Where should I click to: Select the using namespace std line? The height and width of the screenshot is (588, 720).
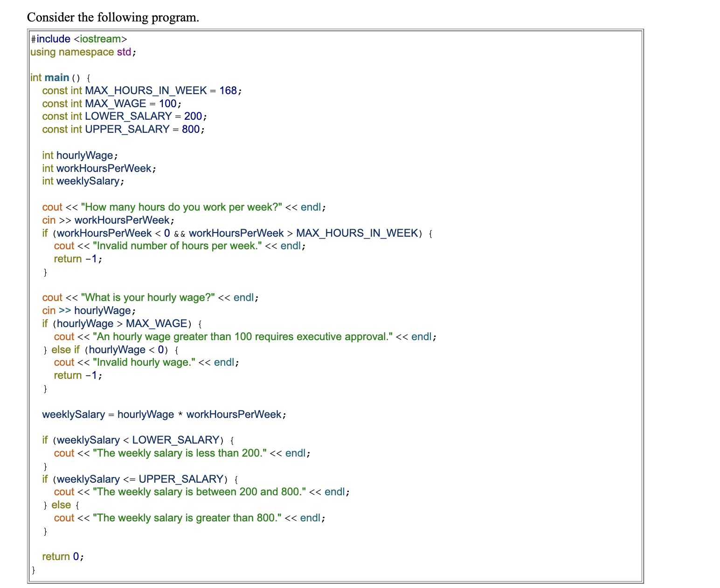[x=82, y=52]
